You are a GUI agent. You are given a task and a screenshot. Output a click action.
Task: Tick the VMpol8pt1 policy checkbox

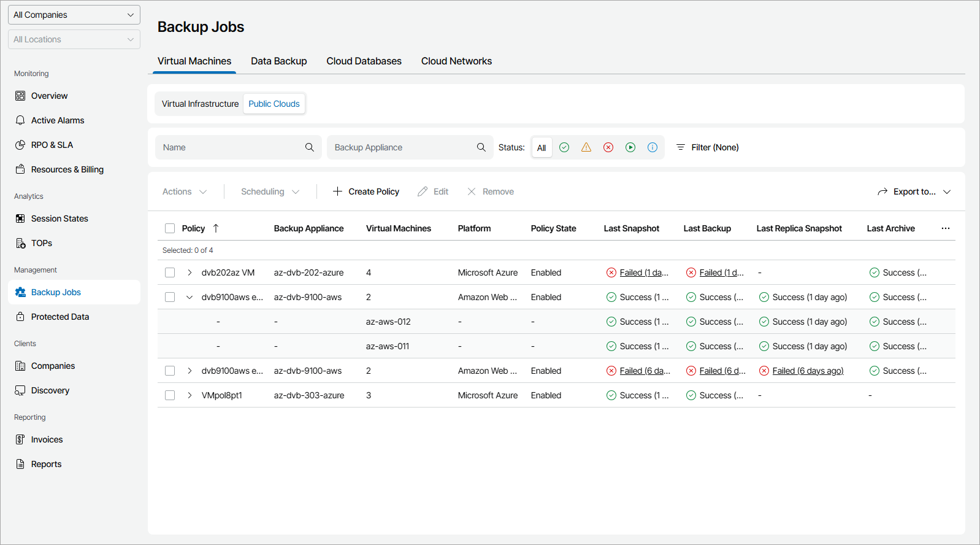click(x=170, y=395)
